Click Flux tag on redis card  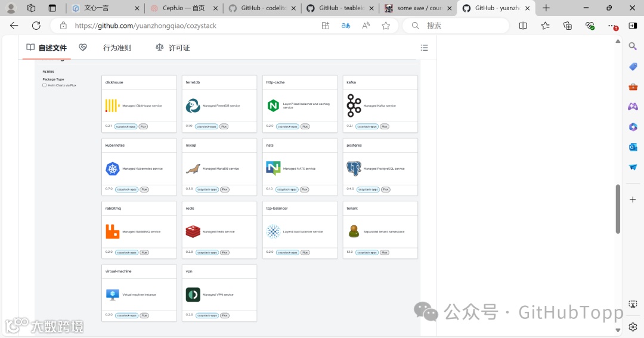click(225, 253)
